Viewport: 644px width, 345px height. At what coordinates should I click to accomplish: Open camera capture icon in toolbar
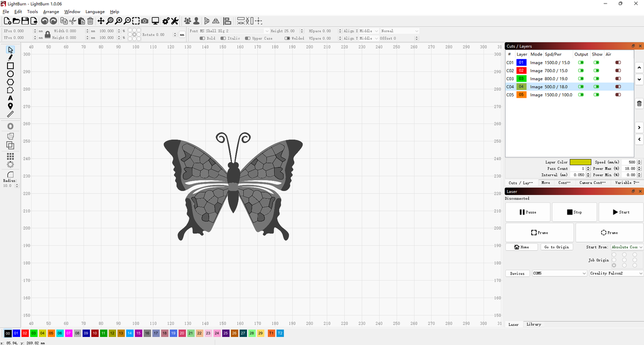tap(145, 21)
